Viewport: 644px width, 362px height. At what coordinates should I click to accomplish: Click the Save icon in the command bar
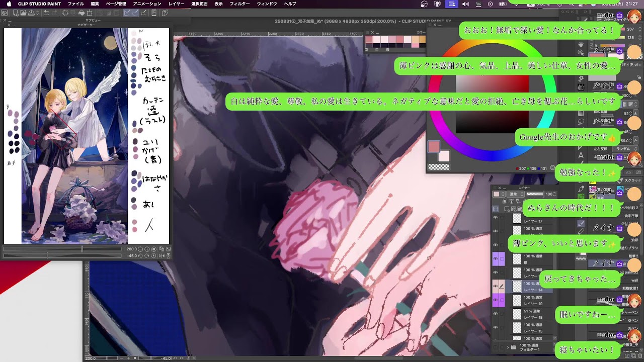31,13
